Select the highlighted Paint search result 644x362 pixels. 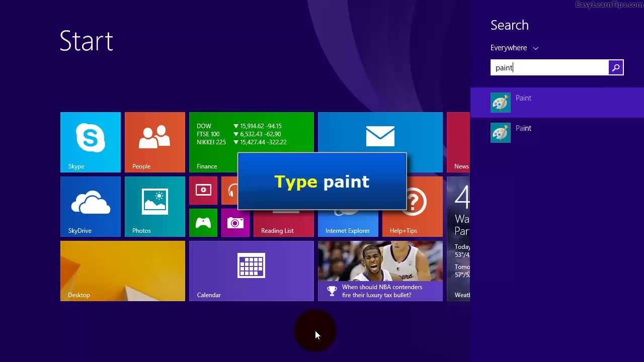tap(557, 103)
